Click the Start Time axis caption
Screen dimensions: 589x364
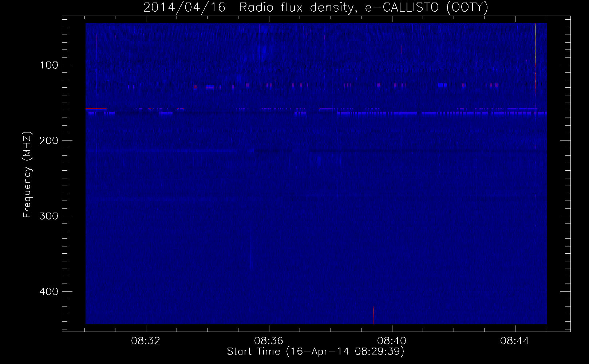click(316, 352)
